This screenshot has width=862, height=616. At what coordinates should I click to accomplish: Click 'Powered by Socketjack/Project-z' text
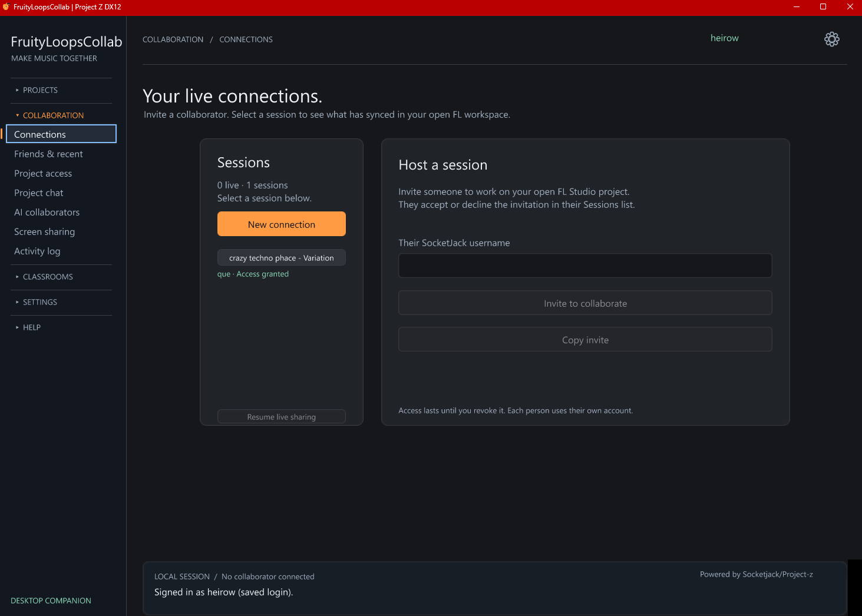coord(756,574)
